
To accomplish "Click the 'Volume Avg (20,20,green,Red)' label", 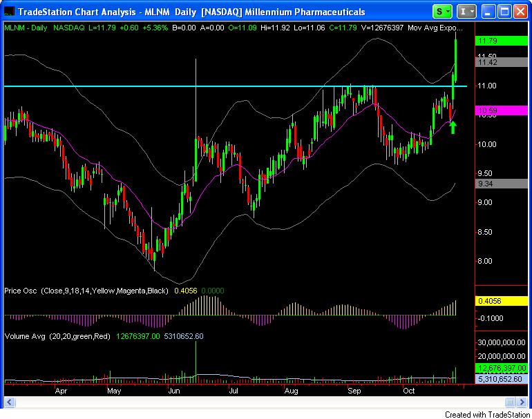I will (x=57, y=336).
